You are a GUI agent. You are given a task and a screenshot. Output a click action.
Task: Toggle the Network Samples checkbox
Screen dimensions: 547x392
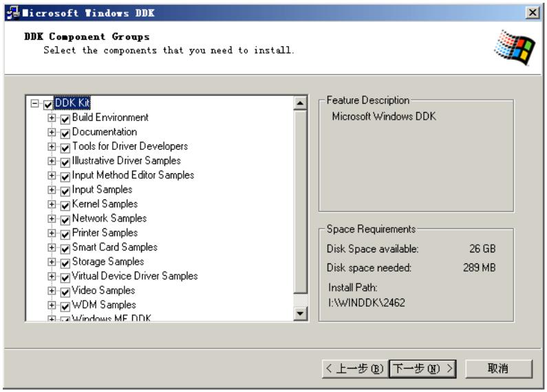(65, 219)
